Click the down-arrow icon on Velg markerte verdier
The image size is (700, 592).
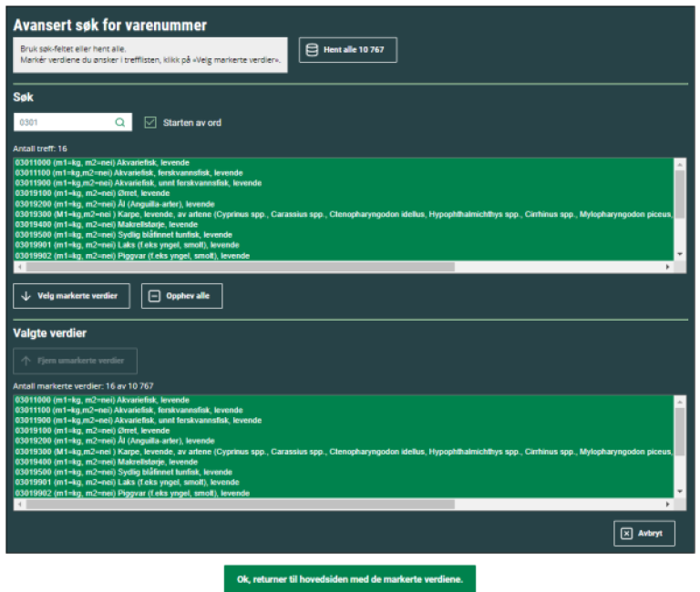coord(26,296)
